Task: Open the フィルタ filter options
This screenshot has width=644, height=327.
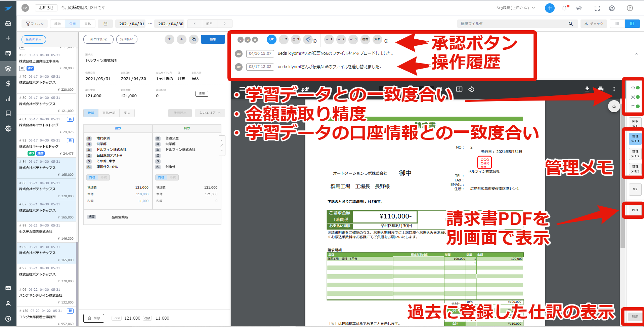Action: (35, 24)
